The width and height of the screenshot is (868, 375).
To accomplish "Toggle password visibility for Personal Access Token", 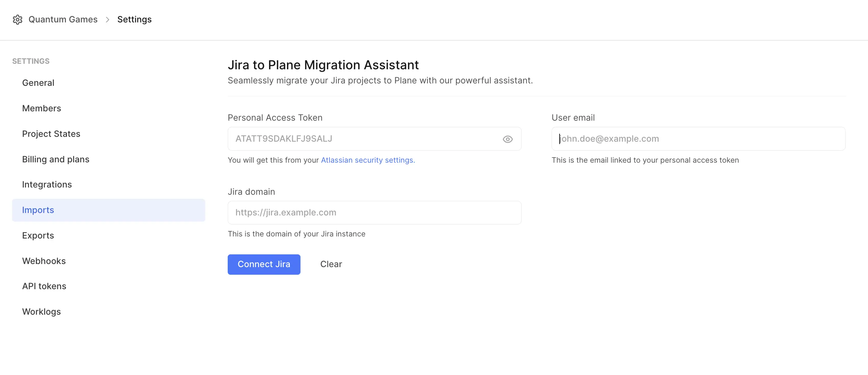I will point(507,139).
